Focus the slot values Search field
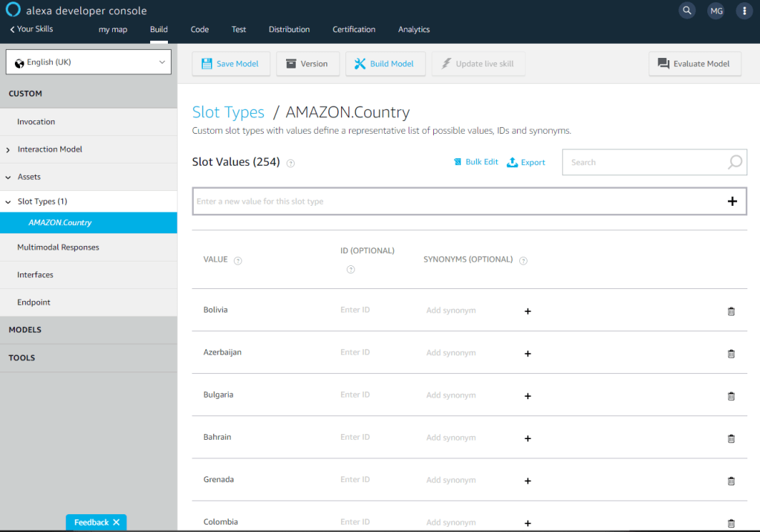 pos(643,162)
